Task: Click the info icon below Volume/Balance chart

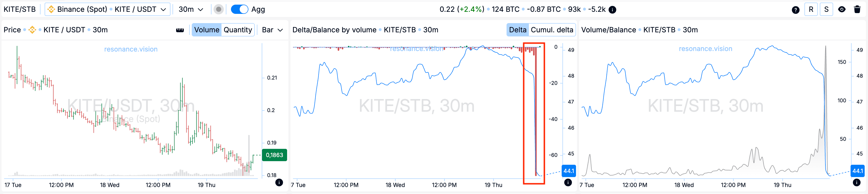Action: click(856, 182)
